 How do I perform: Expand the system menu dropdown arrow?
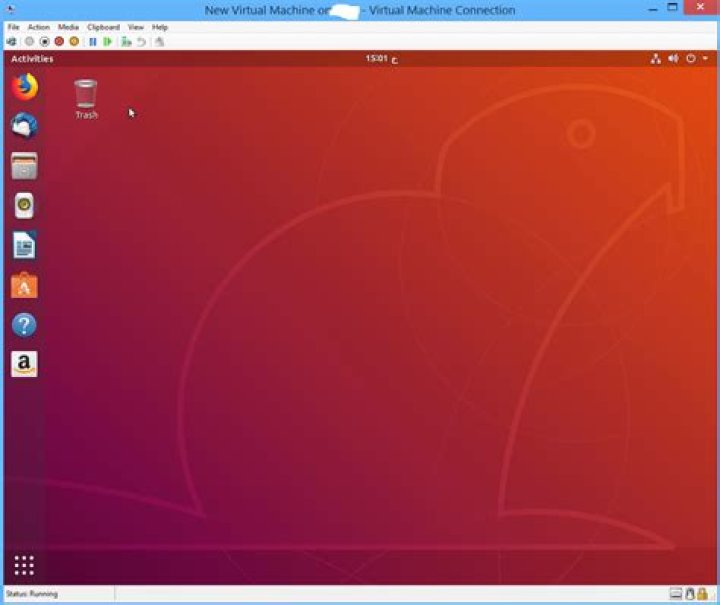(x=705, y=59)
